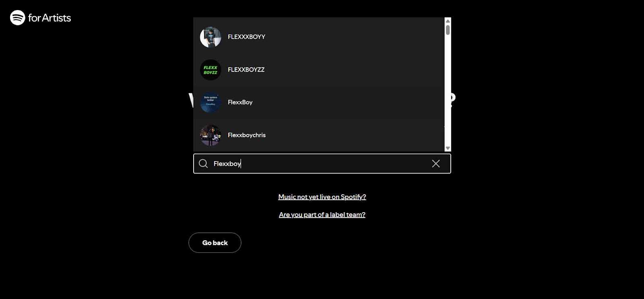
Task: Focus the artist search input field
Action: (x=322, y=164)
